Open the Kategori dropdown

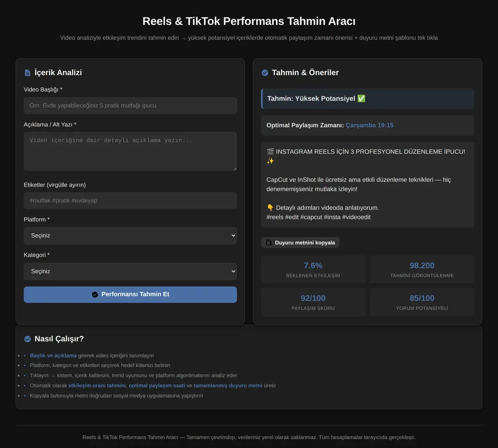[130, 271]
